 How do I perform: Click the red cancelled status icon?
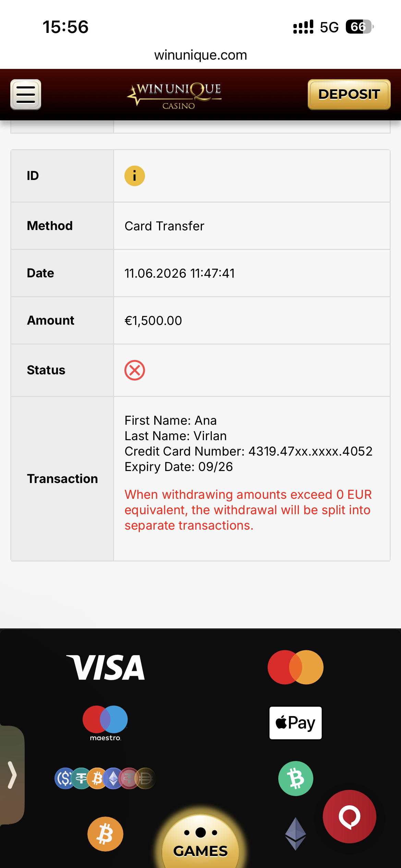(134, 370)
